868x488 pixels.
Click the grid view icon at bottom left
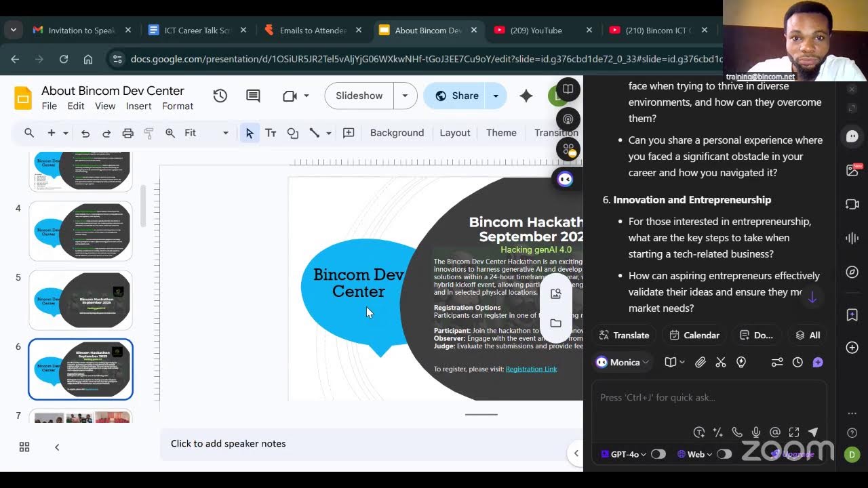point(24,447)
